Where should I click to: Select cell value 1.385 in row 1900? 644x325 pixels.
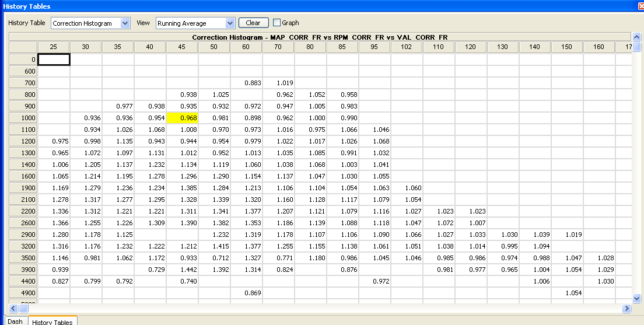(182, 188)
